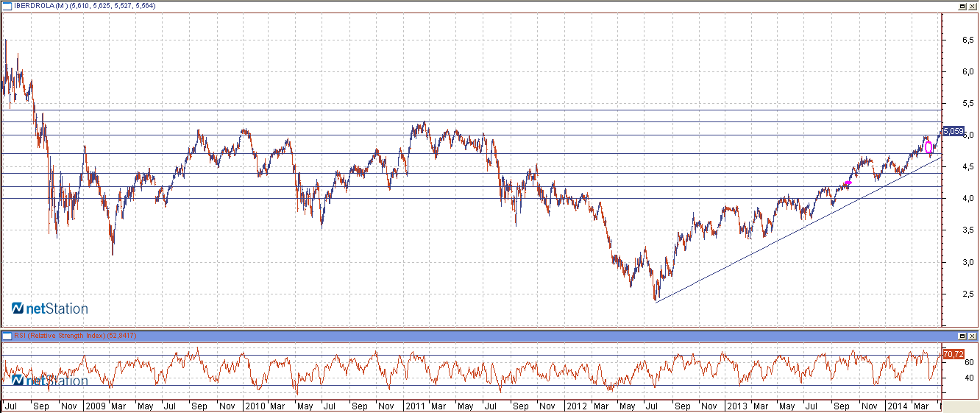The image size is (980, 413).
Task: Select the rising blue trendline from the 2012 low
Action: 798,230
